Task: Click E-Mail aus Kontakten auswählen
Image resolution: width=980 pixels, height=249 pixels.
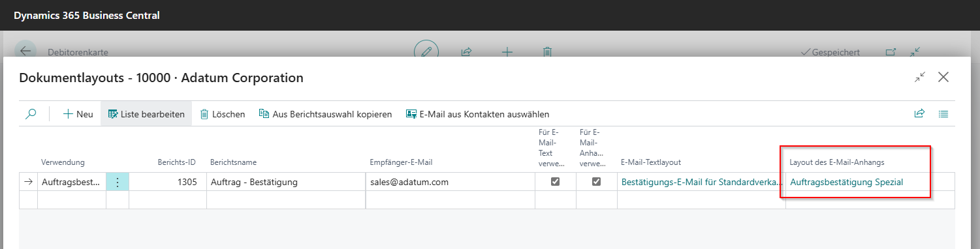Action: tap(477, 114)
